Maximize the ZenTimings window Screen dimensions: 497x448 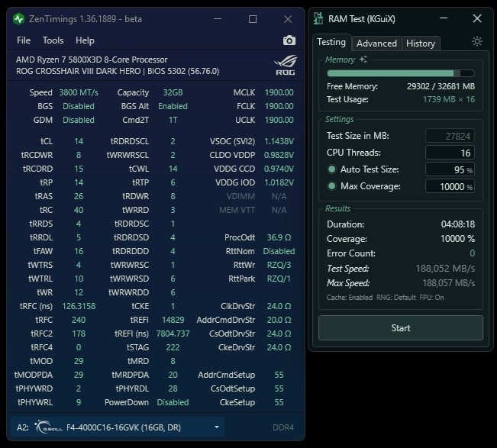point(253,19)
